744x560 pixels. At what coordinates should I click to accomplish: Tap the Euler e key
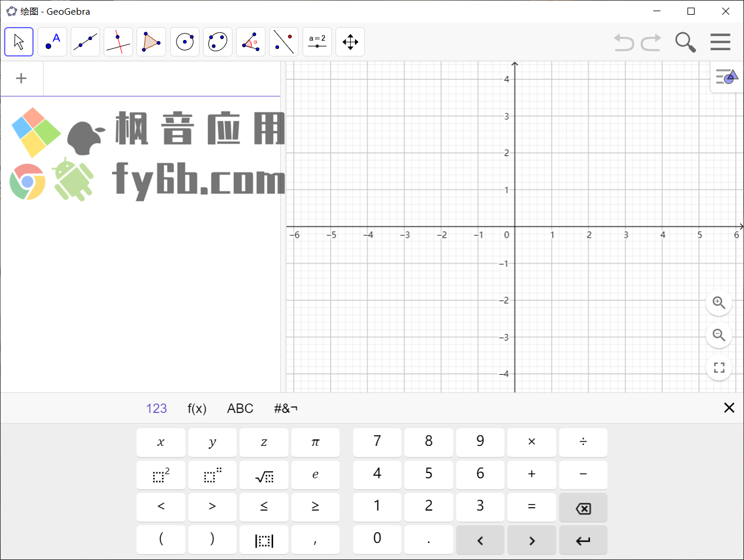(x=315, y=475)
